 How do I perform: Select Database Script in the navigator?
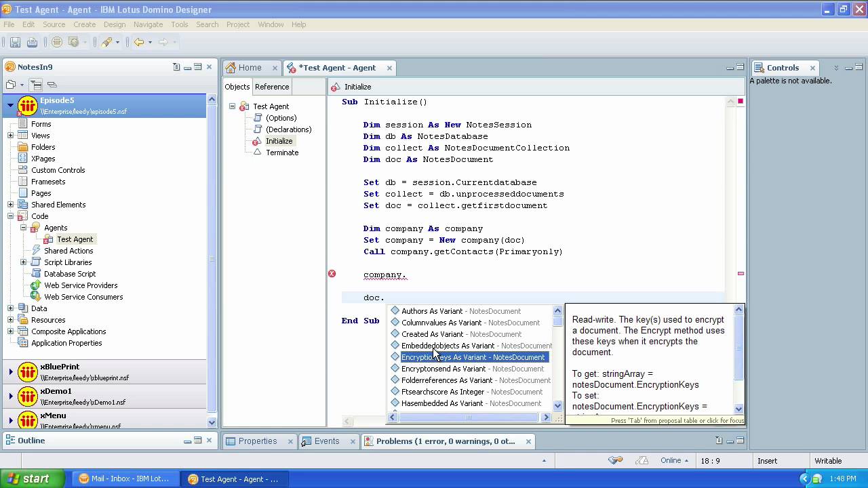coord(70,274)
